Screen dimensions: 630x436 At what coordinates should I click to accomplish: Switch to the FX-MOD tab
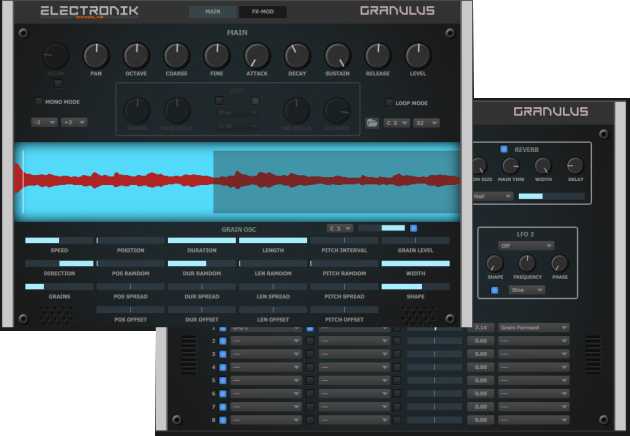coord(263,12)
